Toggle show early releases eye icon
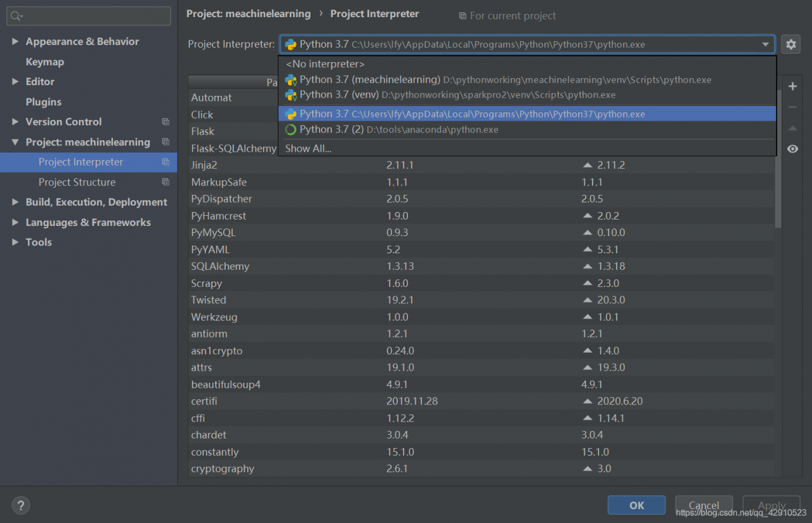This screenshot has height=523, width=812. click(x=792, y=149)
